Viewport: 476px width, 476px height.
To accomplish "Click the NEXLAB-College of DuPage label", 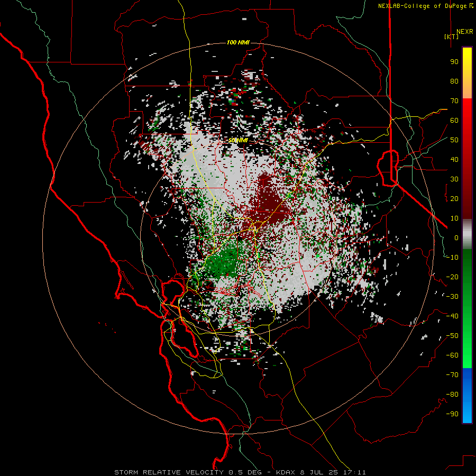I will click(x=425, y=6).
